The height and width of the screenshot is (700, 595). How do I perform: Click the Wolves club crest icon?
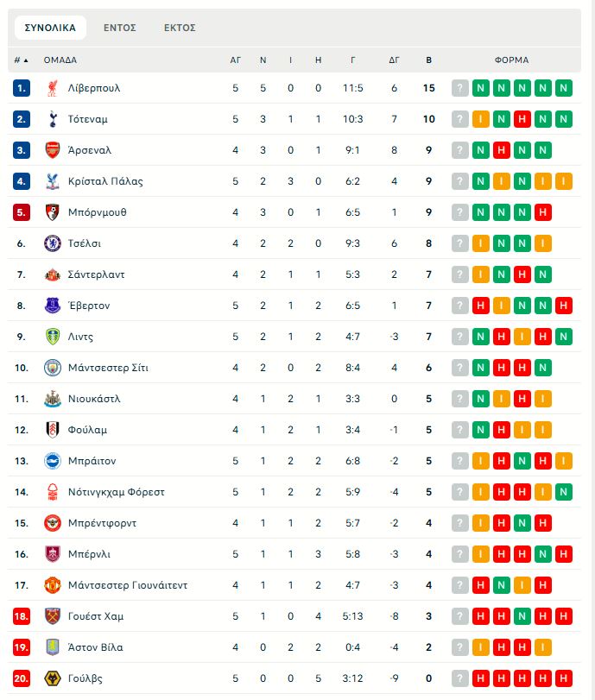click(53, 678)
